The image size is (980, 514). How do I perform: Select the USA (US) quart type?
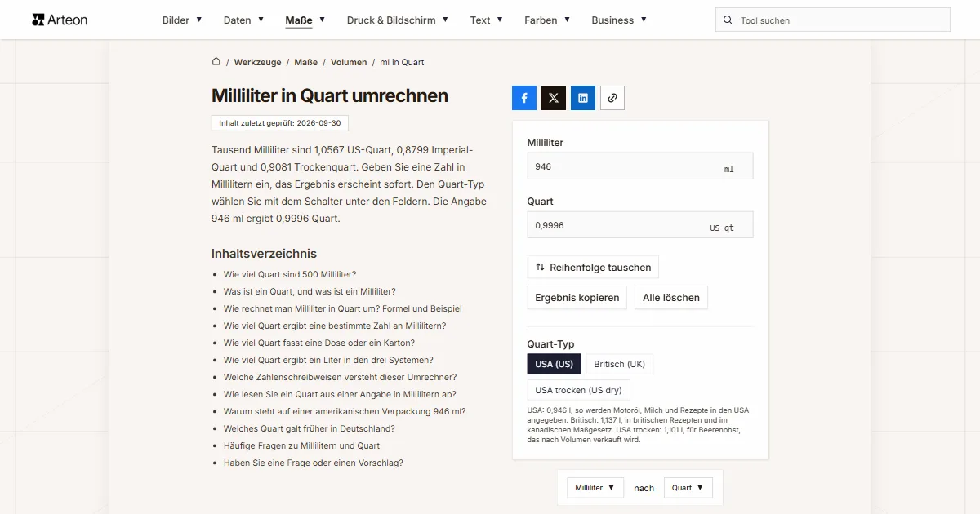(x=555, y=364)
